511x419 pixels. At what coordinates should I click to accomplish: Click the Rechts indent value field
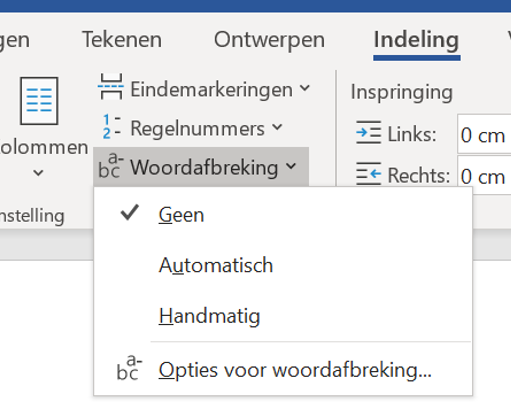pos(484,175)
